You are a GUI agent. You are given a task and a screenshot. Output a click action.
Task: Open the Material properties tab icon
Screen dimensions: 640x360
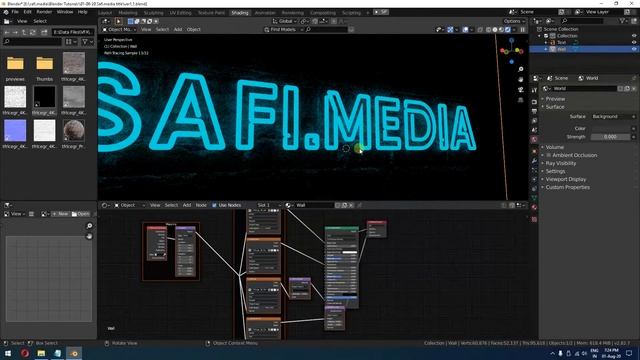coord(534,207)
